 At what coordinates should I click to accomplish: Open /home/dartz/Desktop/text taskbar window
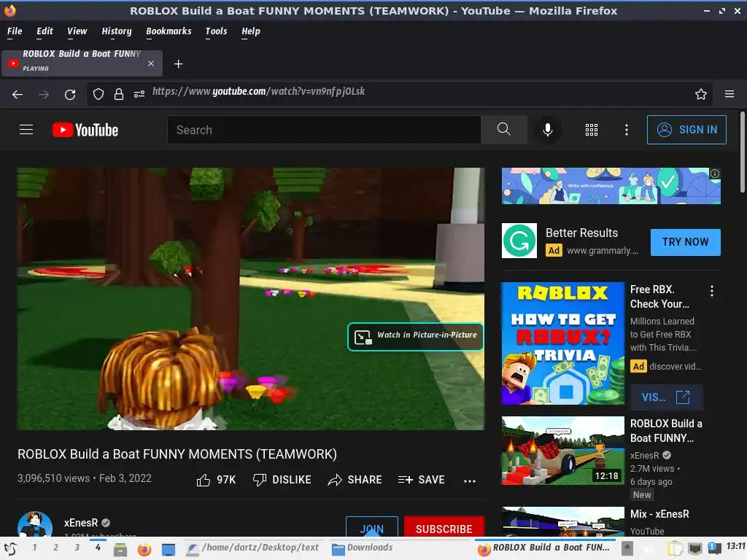pyautogui.click(x=253, y=548)
